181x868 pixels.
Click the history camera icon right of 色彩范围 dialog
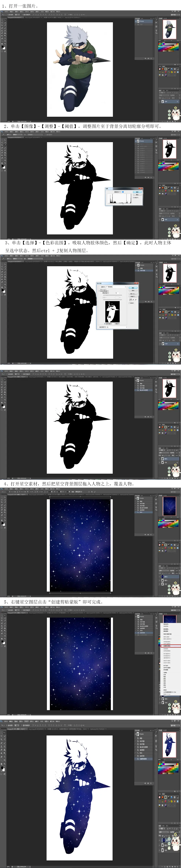(x=149, y=301)
